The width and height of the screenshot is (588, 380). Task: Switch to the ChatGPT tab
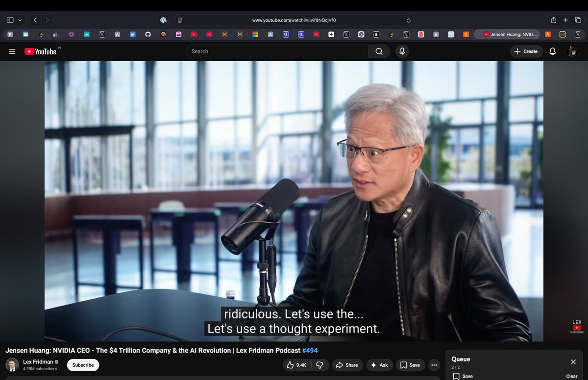(x=361, y=34)
